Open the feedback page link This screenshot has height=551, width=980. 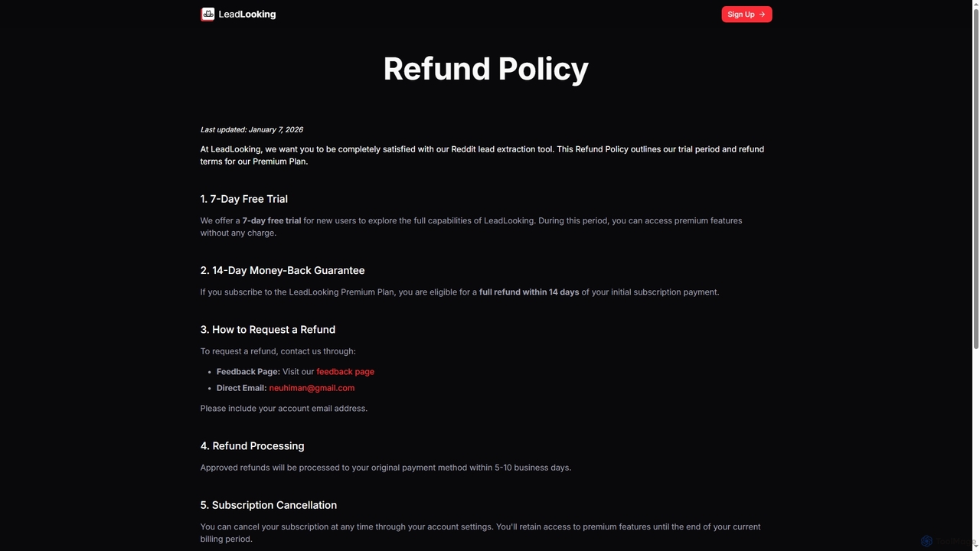[x=345, y=372]
